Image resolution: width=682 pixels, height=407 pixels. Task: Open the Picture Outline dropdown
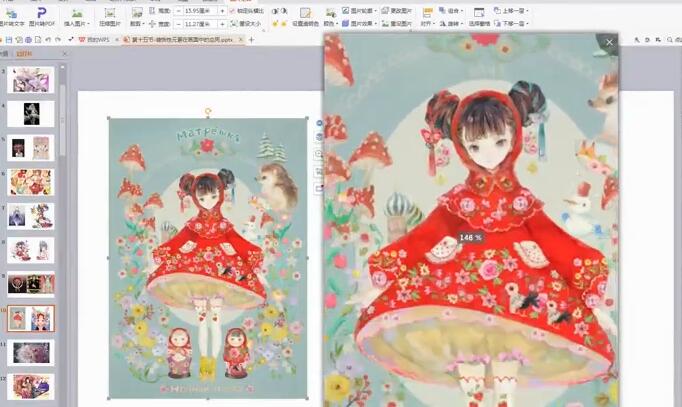point(360,10)
